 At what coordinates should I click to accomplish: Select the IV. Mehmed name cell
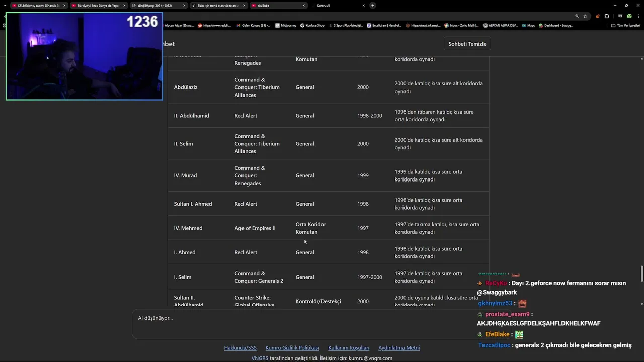click(188, 228)
